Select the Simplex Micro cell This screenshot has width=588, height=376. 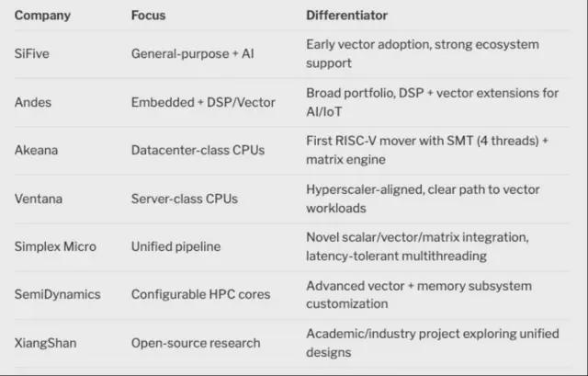tap(55, 246)
